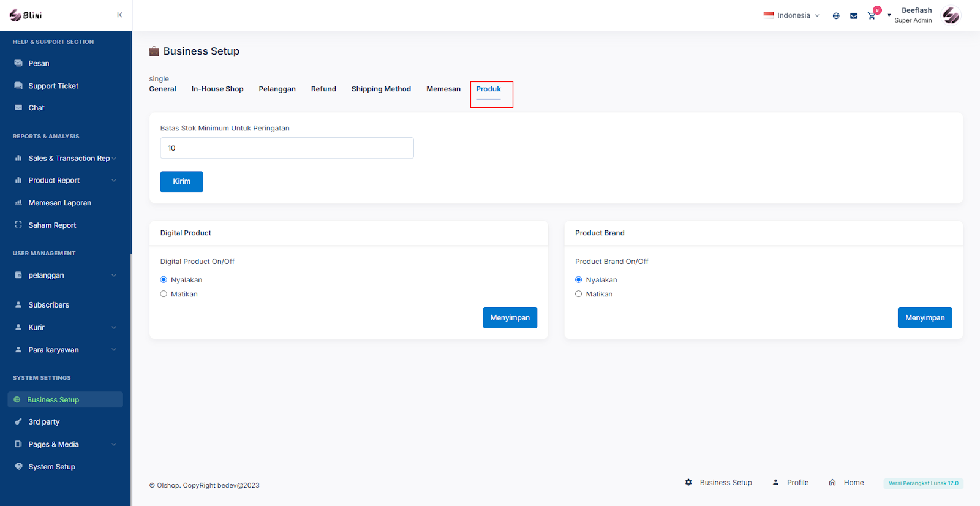Select Nyalakan for Digital Product
This screenshot has width=980, height=506.
[x=164, y=280]
